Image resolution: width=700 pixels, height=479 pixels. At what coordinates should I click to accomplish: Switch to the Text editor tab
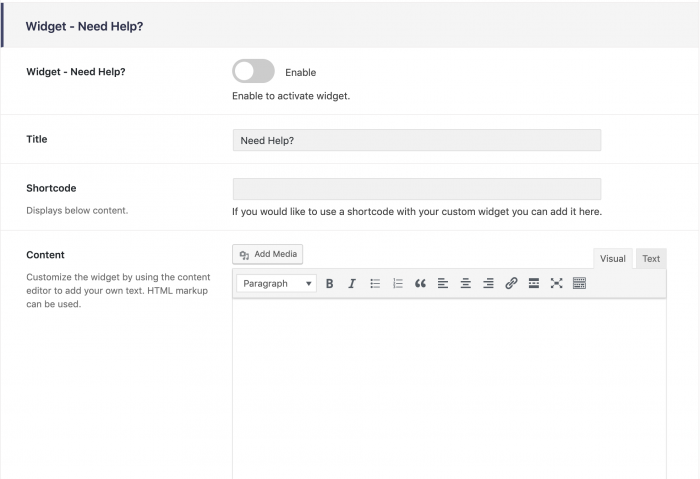coord(651,258)
